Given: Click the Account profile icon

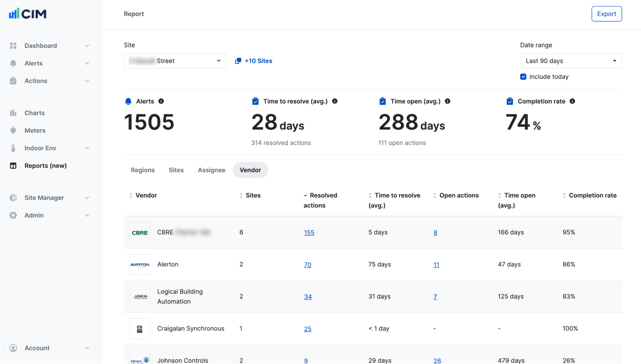Looking at the screenshot, I should [13, 348].
